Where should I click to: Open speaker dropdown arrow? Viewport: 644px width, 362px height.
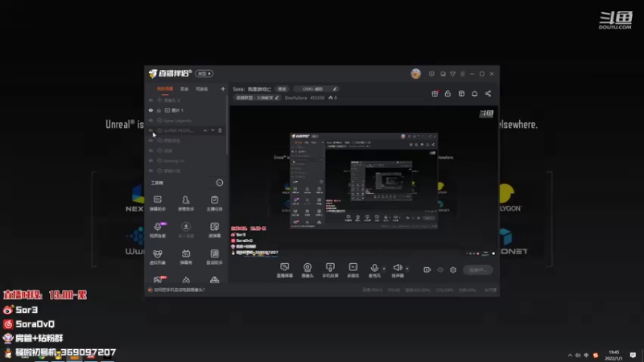click(407, 269)
